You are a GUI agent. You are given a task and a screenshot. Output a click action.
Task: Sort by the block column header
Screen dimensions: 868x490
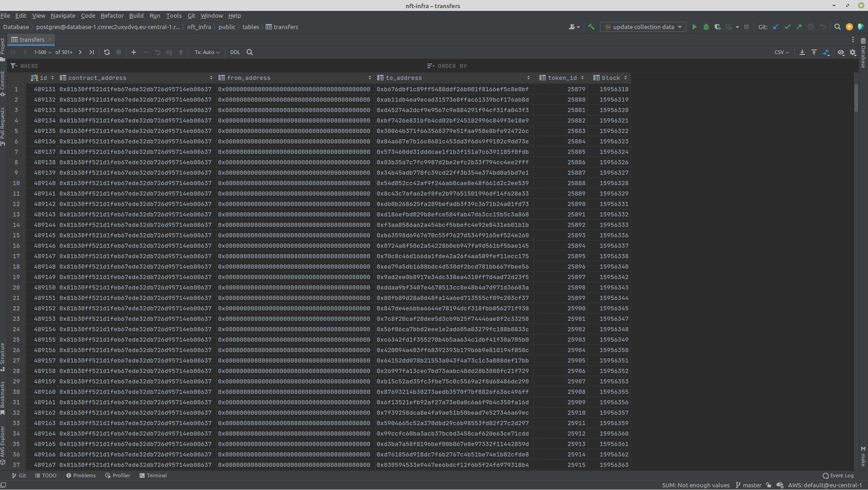(610, 78)
